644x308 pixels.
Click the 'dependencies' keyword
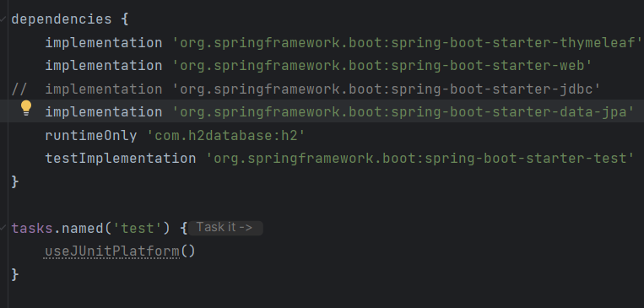pos(62,19)
